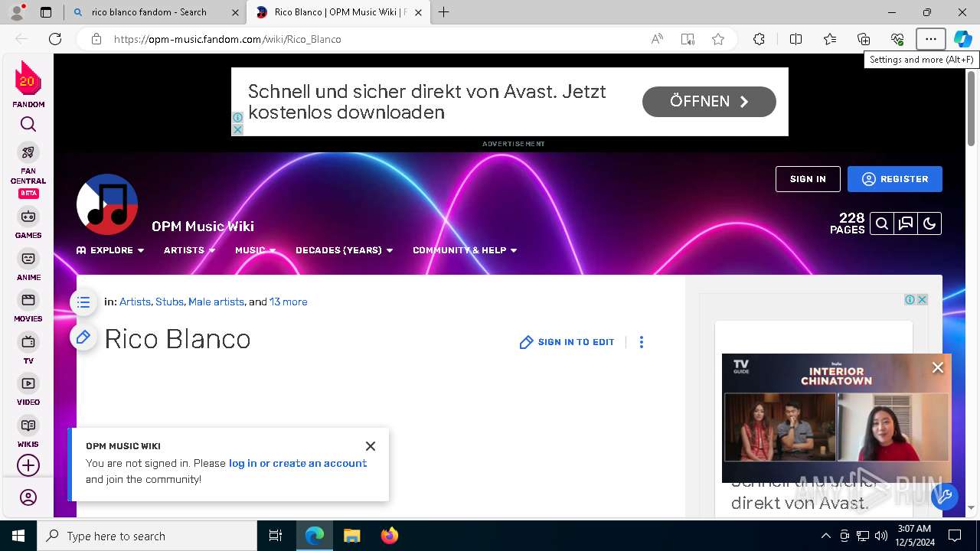Open favorites list icon
The height and width of the screenshot is (551, 980).
click(x=830, y=39)
